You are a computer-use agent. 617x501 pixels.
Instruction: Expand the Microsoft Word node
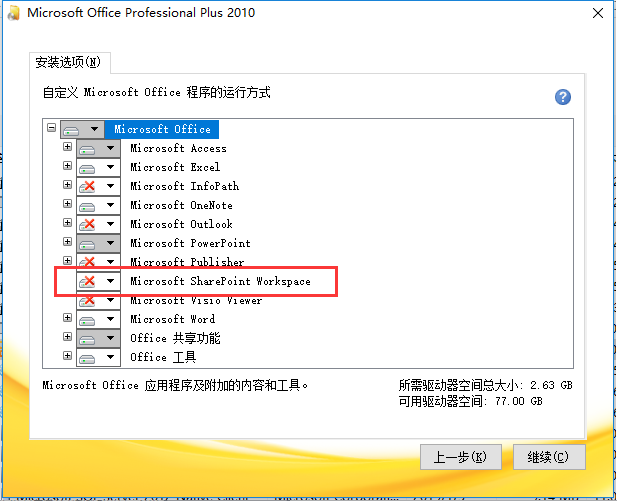(x=67, y=318)
